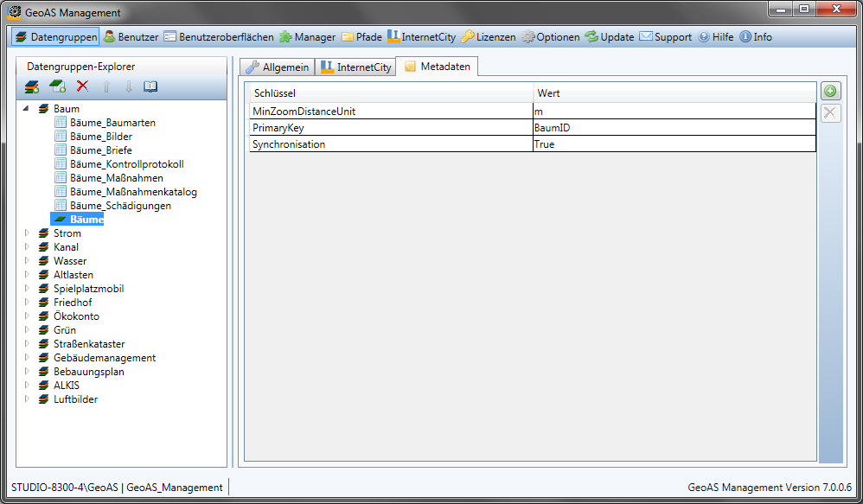Viewport: 863px width, 504px height.
Task: Click the grey X remove metadata button
Action: [x=830, y=113]
